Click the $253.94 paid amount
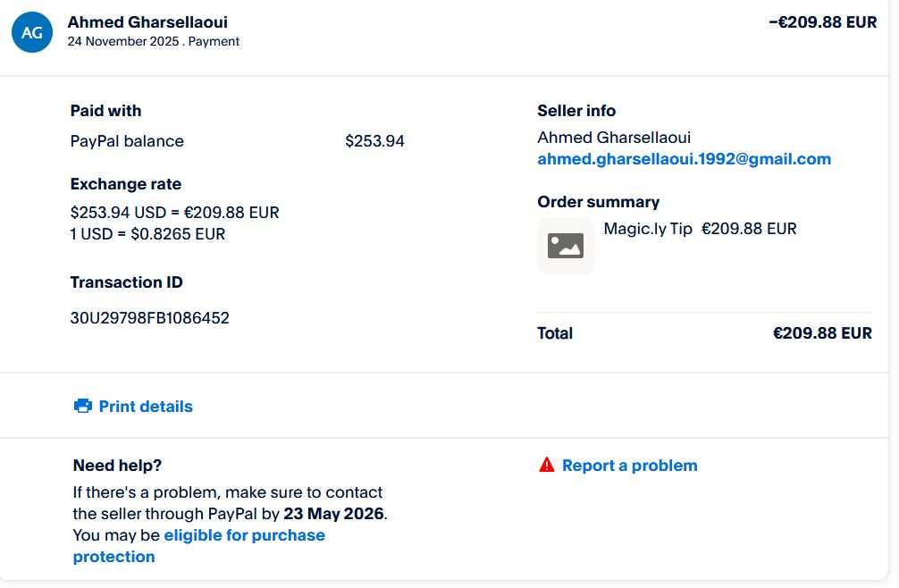 coord(374,141)
